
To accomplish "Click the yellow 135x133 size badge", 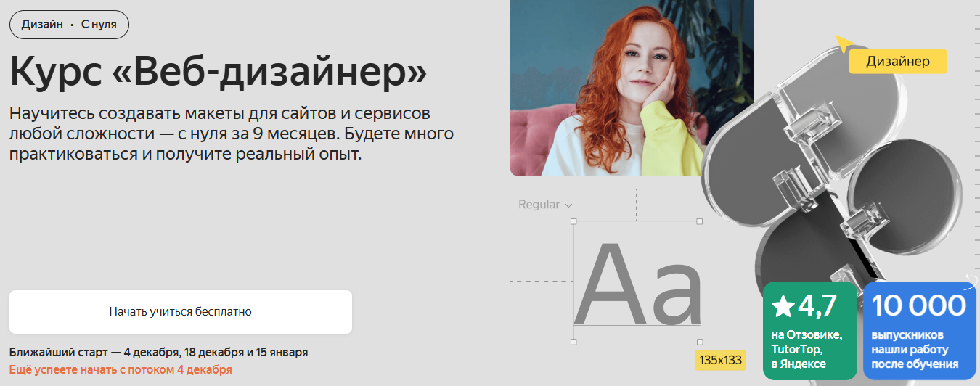I will (720, 360).
